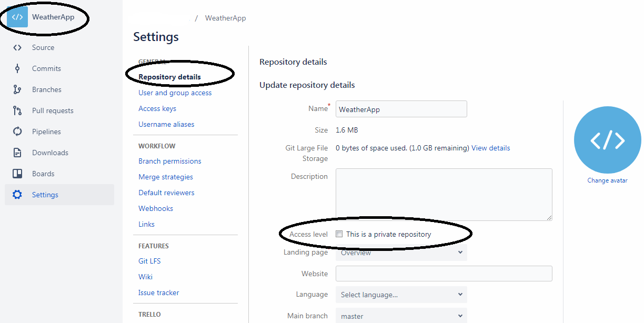Open the Boards section
Screen dimensions: 644x323
43,174
